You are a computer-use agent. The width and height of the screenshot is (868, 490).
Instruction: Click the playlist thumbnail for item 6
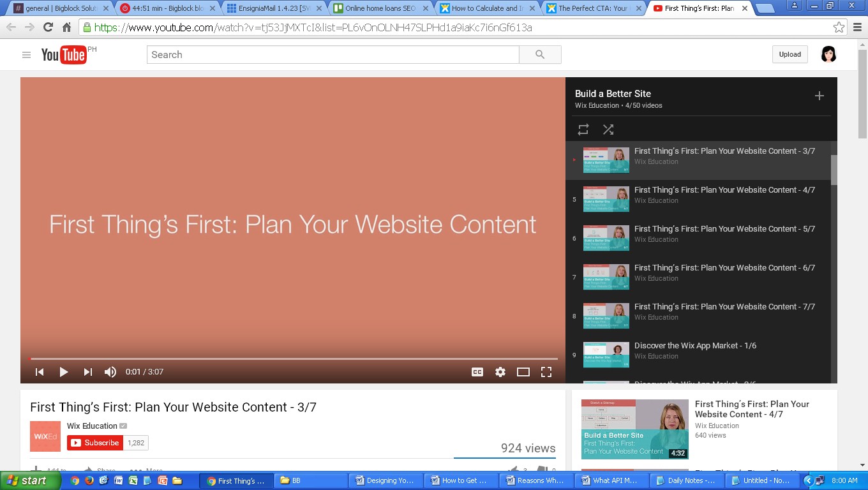pos(606,238)
